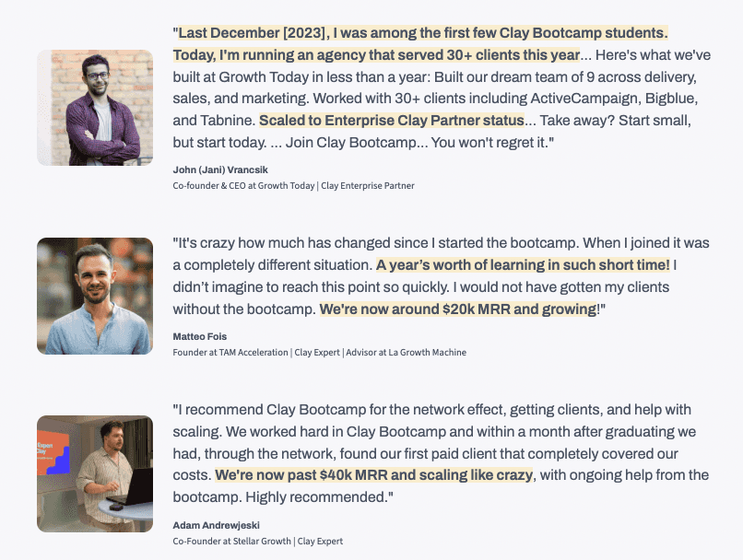This screenshot has width=743, height=560.
Task: Click "Co-Founder at Stellar Growth" text
Action: [231, 541]
